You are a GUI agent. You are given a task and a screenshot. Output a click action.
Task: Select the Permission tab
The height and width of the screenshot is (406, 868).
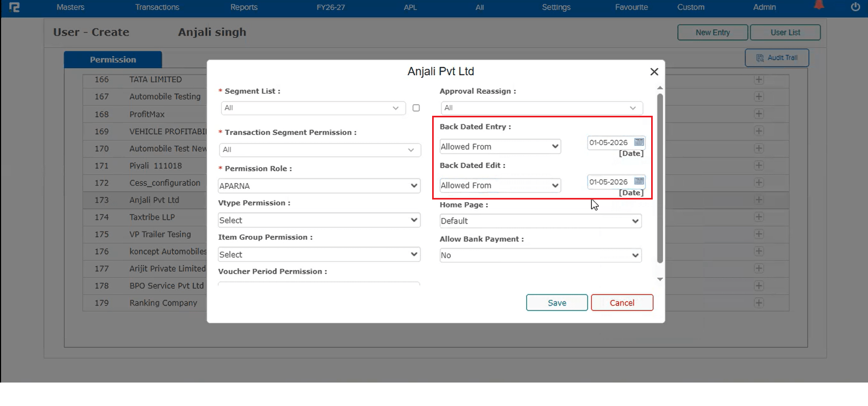click(113, 59)
